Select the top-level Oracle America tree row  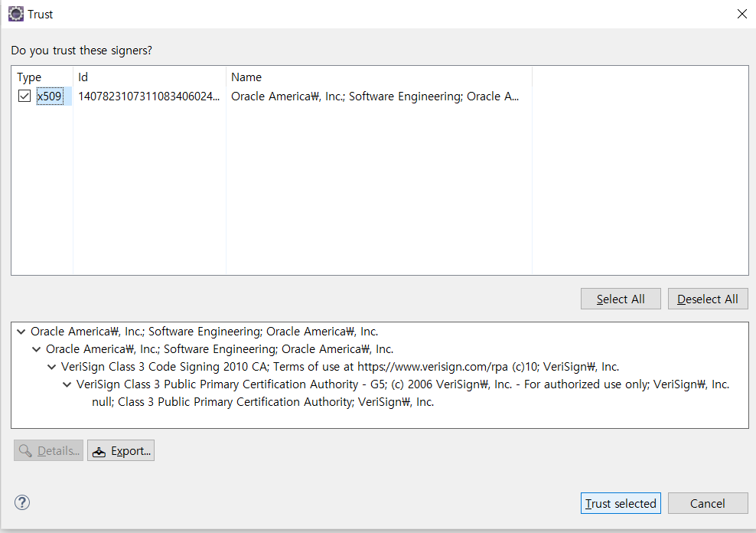pyautogui.click(x=204, y=332)
